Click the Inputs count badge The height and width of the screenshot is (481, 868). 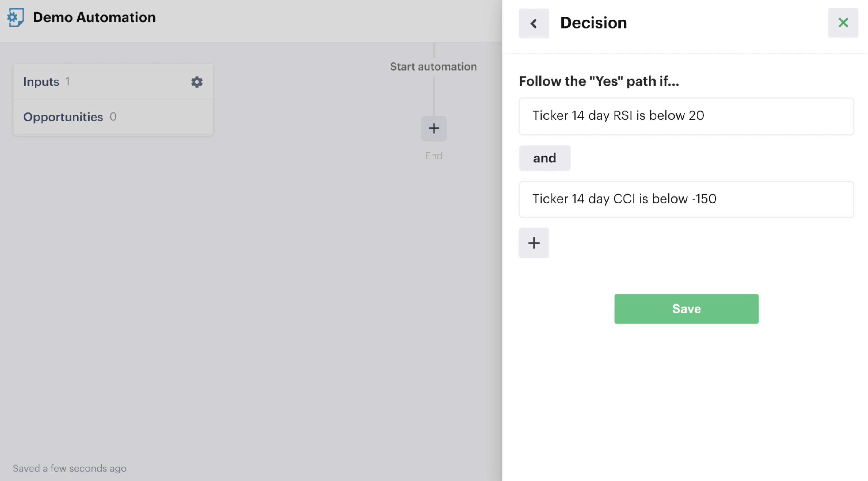tap(68, 81)
